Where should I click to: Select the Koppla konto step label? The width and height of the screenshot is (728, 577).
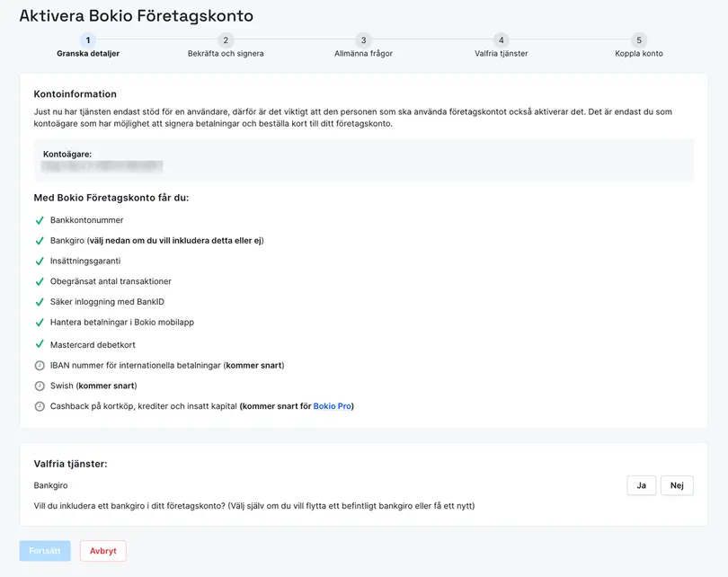coord(639,53)
